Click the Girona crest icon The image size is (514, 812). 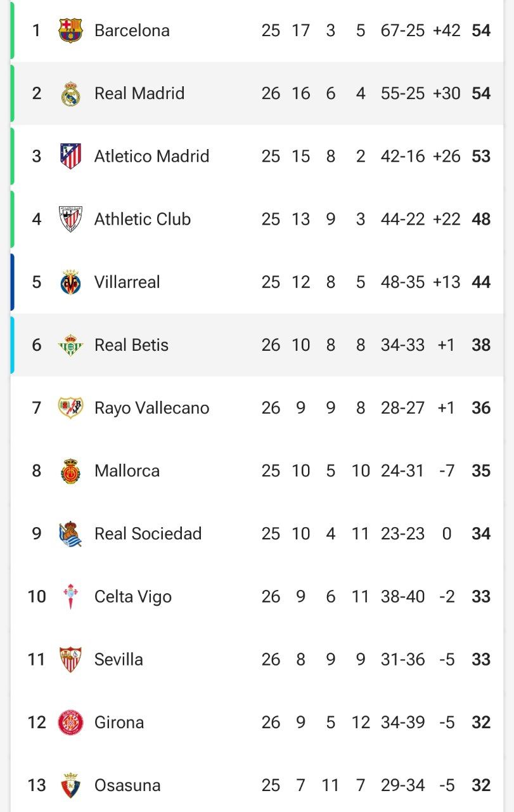click(70, 722)
